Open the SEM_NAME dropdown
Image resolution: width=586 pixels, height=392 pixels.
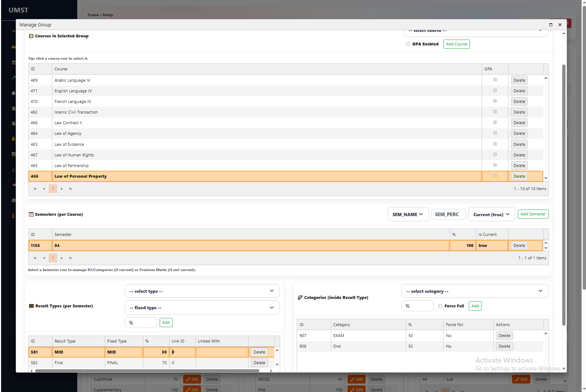(408, 214)
